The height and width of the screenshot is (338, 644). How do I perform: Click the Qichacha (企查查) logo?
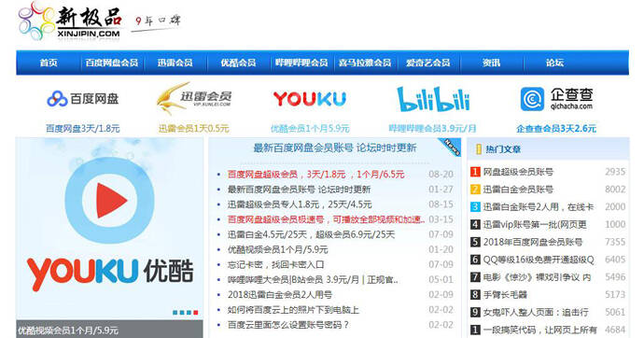[x=556, y=99]
